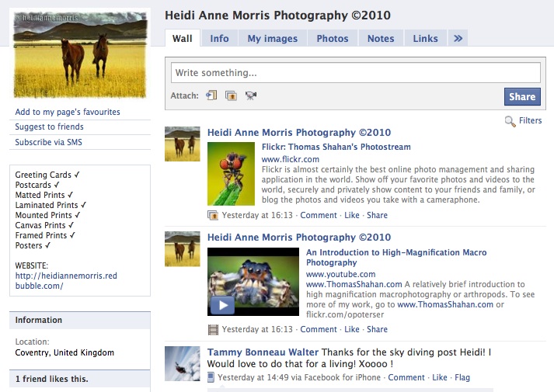Add to my page's favourites
The height and width of the screenshot is (392, 554).
tap(68, 112)
